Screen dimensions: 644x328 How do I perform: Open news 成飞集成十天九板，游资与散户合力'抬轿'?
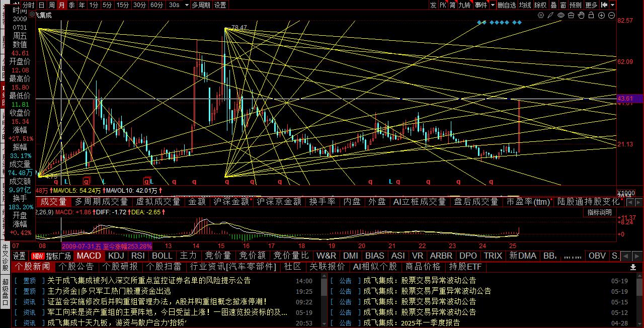coord(117,323)
